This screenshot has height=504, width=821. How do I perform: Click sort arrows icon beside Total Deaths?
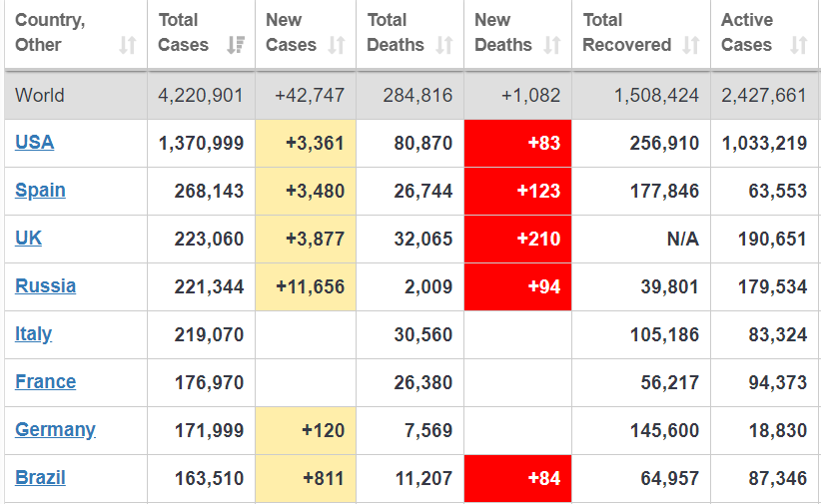pyautogui.click(x=444, y=45)
